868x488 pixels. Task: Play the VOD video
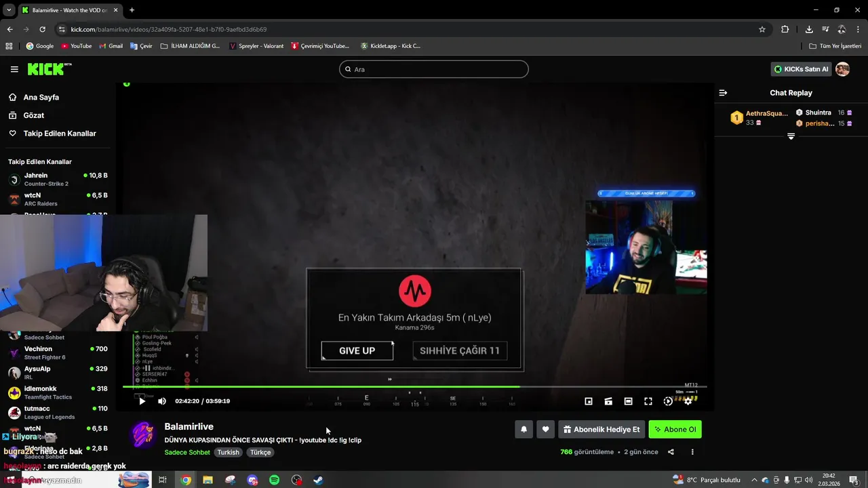click(142, 401)
